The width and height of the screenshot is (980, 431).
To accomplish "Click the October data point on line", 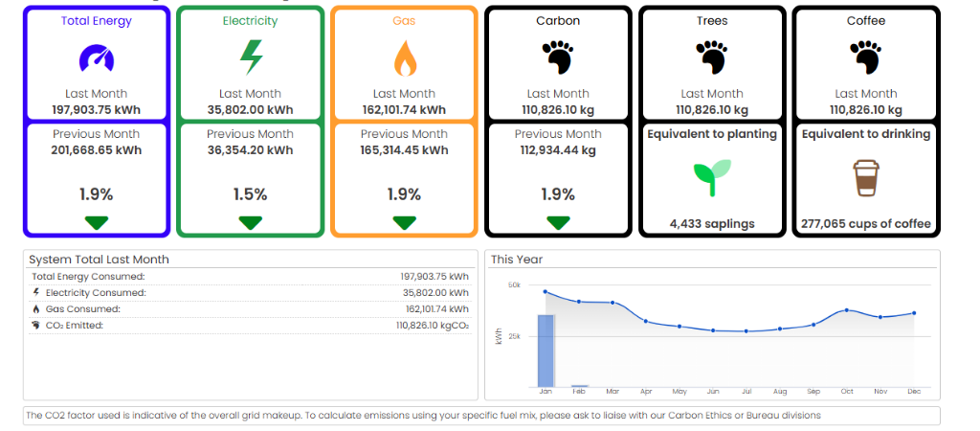I will 846,310.
